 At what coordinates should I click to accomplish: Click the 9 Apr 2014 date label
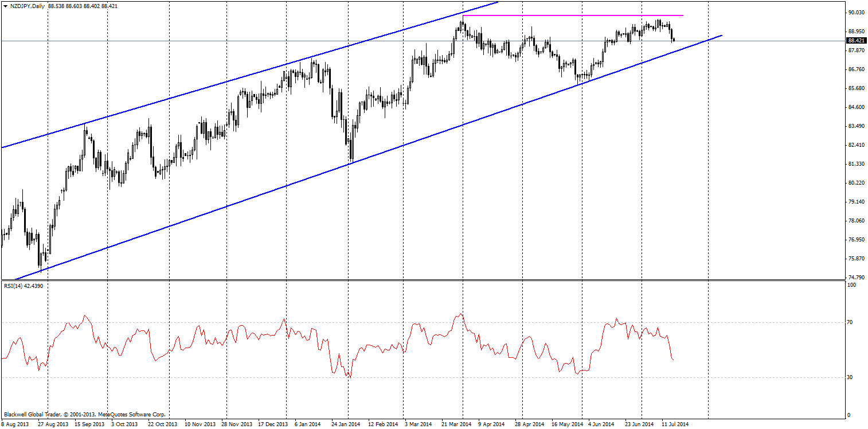coord(491,424)
